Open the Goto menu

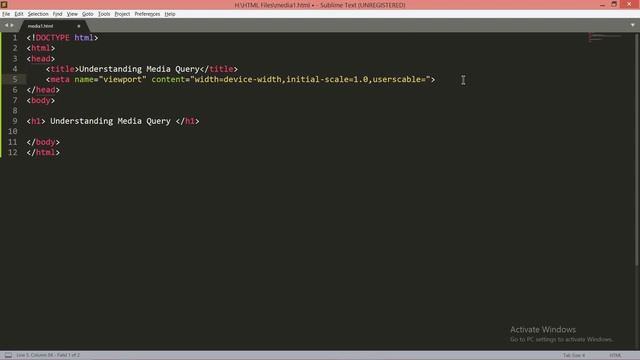point(88,14)
